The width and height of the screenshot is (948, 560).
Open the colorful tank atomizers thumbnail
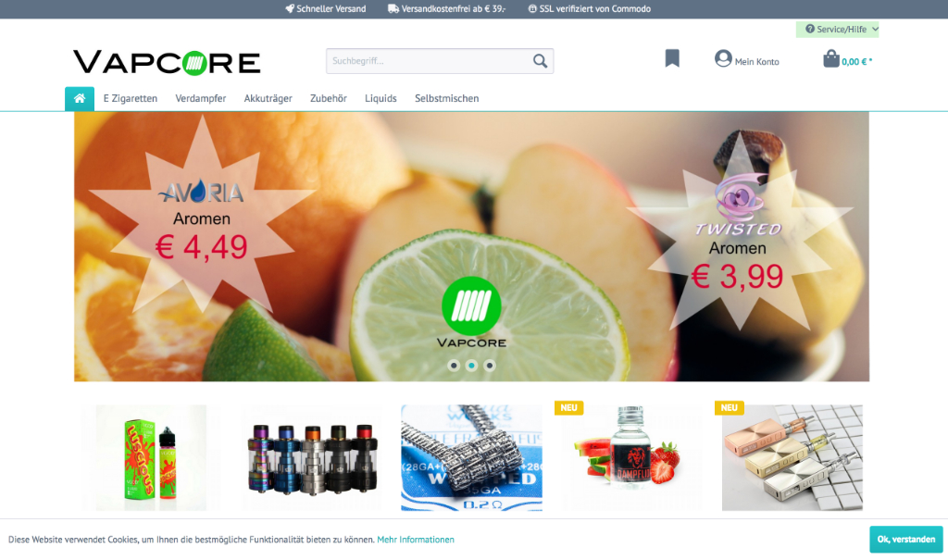point(312,458)
